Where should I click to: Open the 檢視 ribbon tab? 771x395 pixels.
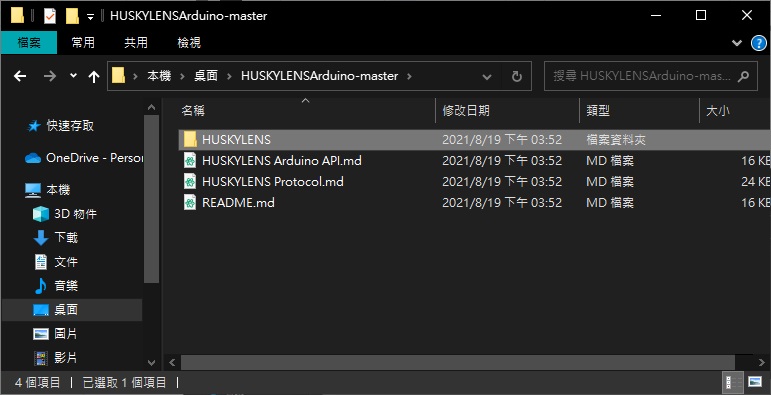[189, 43]
